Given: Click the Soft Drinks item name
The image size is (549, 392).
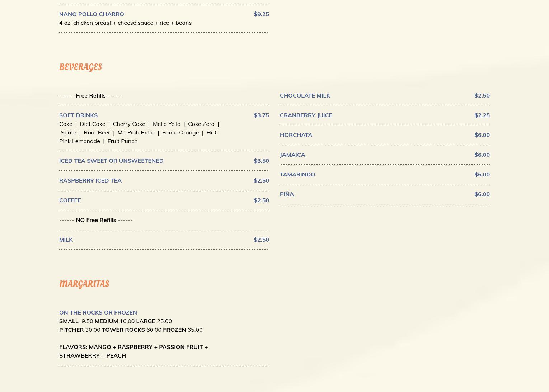Looking at the screenshot, I should (x=78, y=115).
